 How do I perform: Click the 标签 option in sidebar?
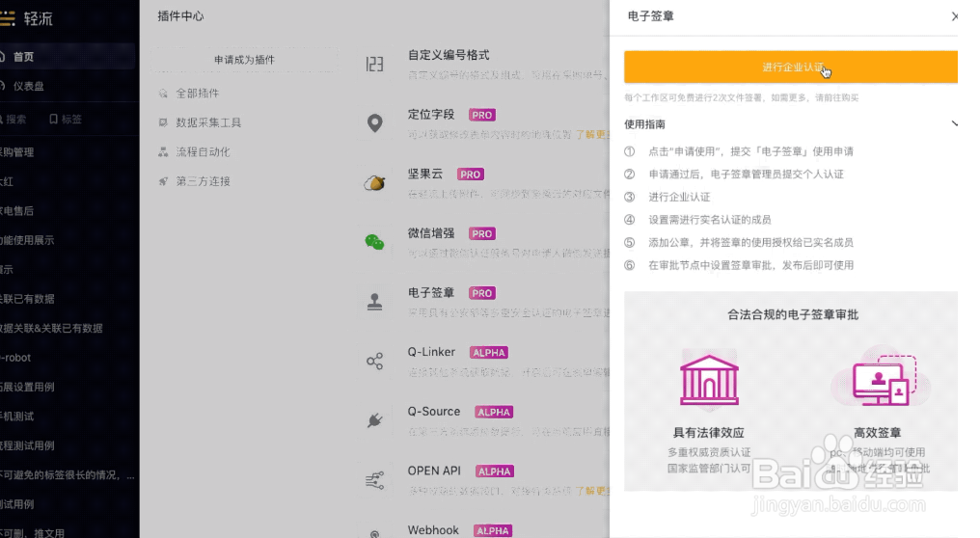click(66, 119)
